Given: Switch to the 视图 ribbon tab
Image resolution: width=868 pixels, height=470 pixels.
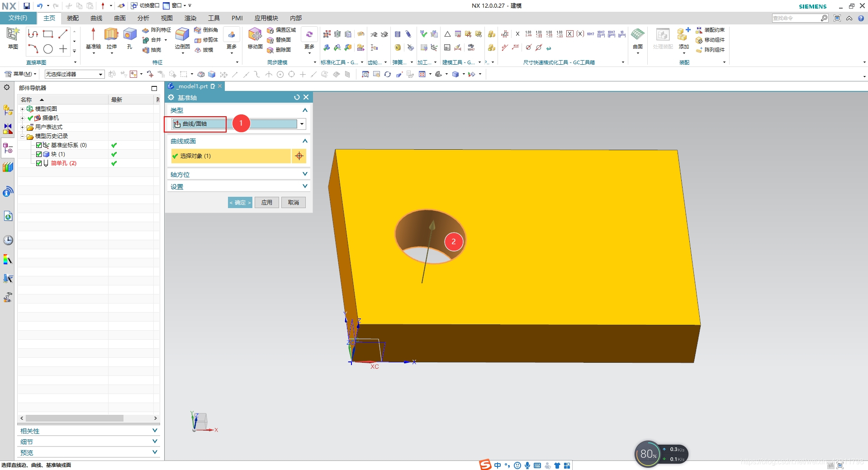Looking at the screenshot, I should [x=167, y=18].
